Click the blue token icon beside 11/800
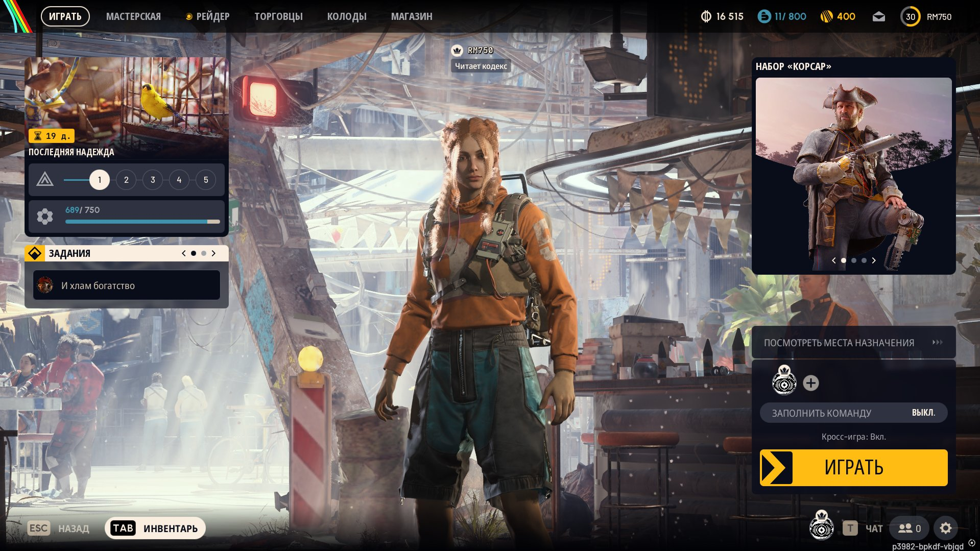The width and height of the screenshot is (980, 551). pyautogui.click(x=764, y=16)
